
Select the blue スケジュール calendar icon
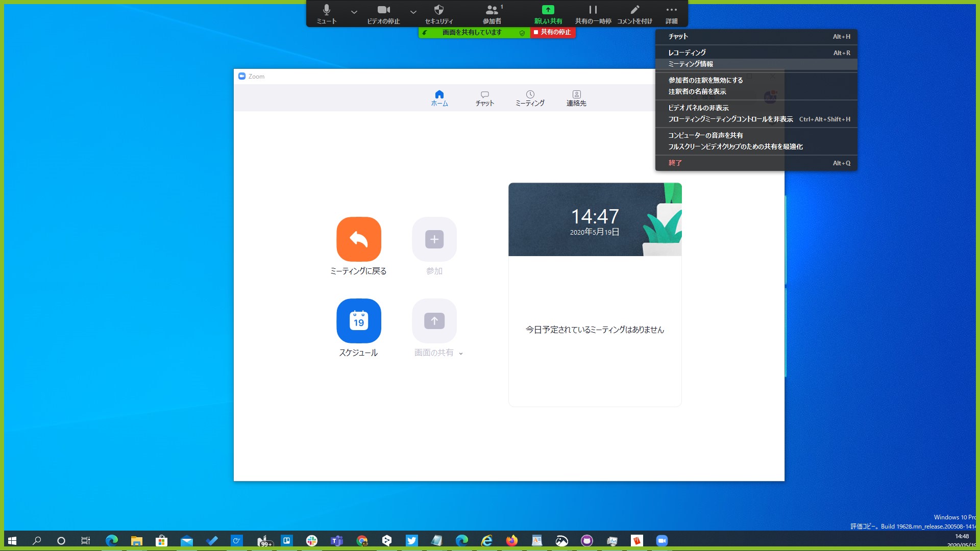[x=358, y=321]
